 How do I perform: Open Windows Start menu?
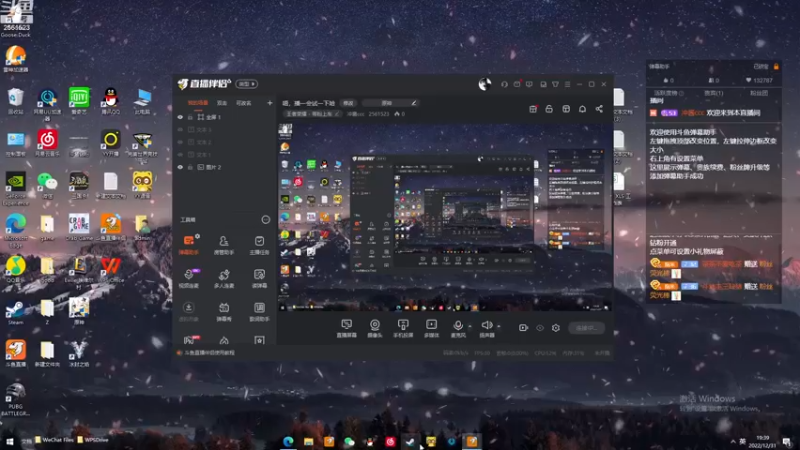click(9, 441)
